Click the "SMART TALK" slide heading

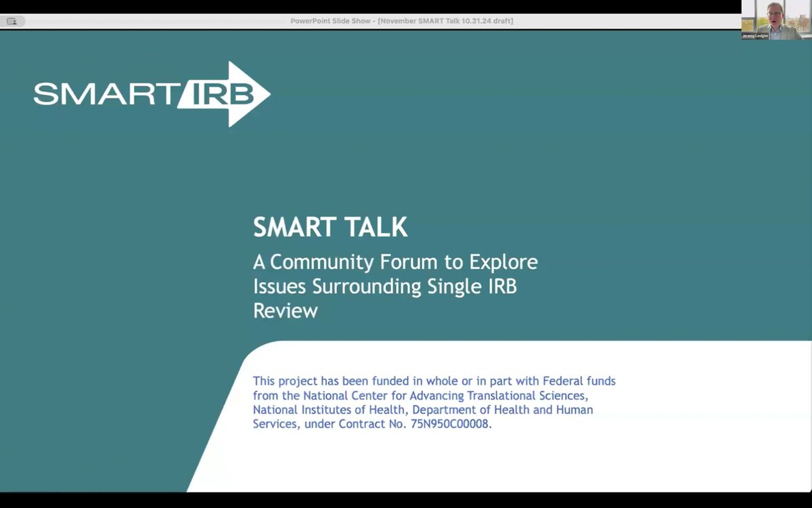[330, 228]
